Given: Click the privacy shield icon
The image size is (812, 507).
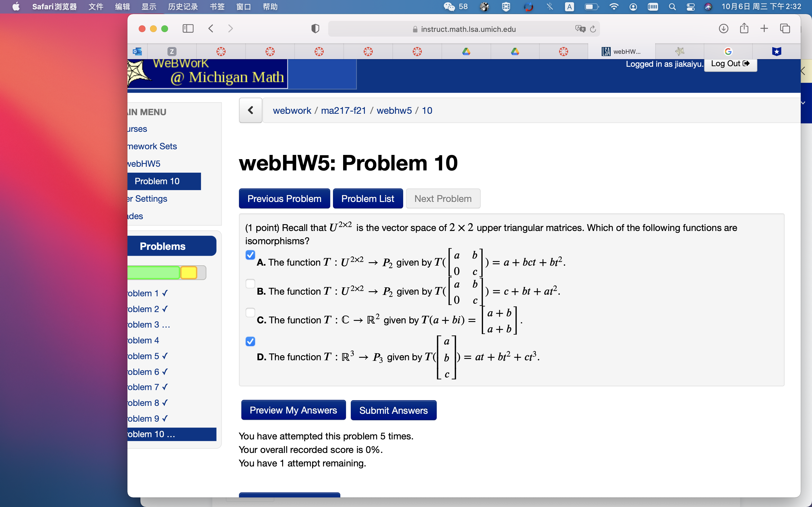Looking at the screenshot, I should [315, 29].
